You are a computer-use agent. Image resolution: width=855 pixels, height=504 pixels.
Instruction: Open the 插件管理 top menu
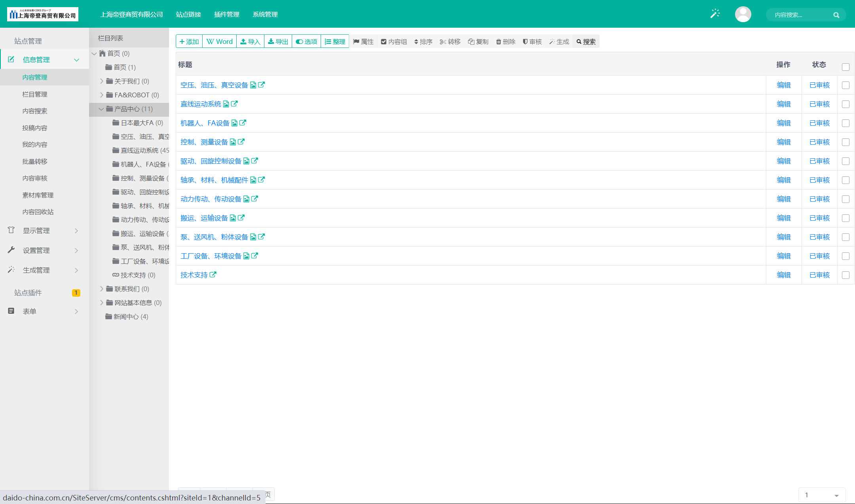tap(227, 15)
